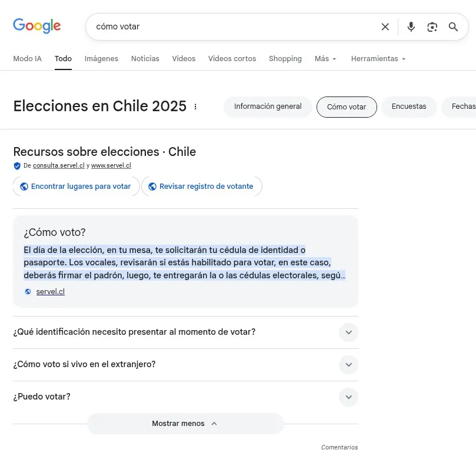
Task: Click the Mostrar menos button
Action: [x=185, y=423]
